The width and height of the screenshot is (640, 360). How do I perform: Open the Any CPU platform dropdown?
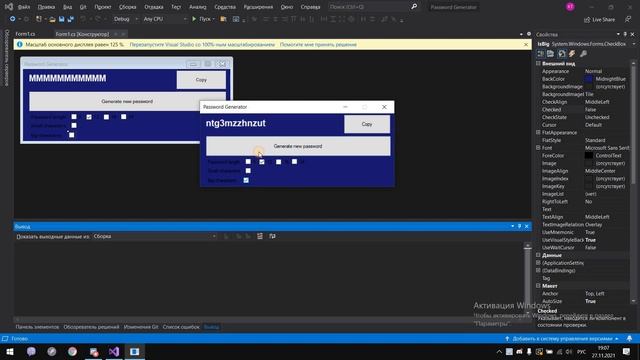coord(164,19)
